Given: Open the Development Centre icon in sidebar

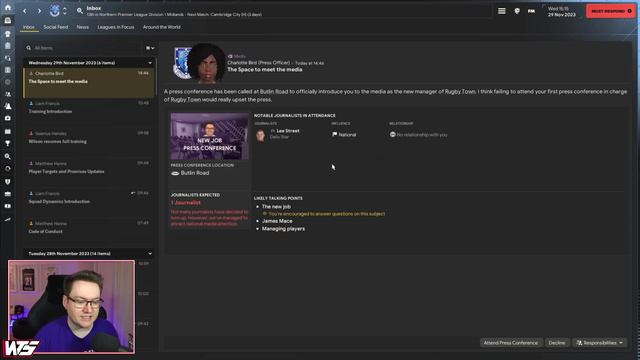Looking at the screenshot, I should [x=8, y=220].
